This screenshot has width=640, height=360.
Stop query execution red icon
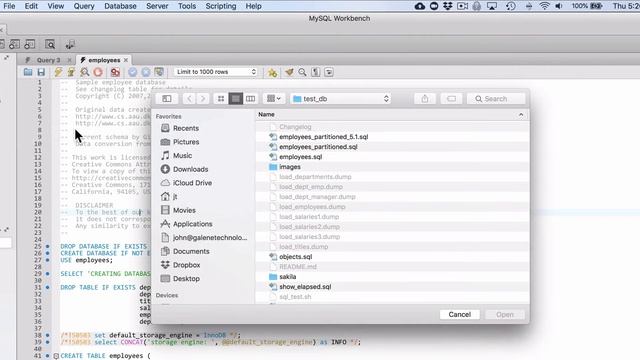(x=98, y=72)
